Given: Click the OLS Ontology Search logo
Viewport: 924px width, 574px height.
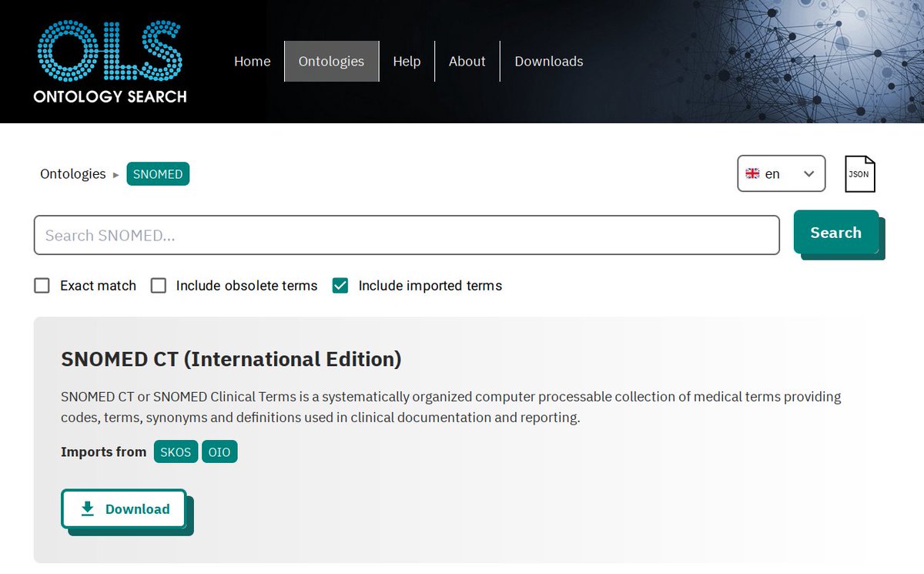Looking at the screenshot, I should pyautogui.click(x=110, y=62).
